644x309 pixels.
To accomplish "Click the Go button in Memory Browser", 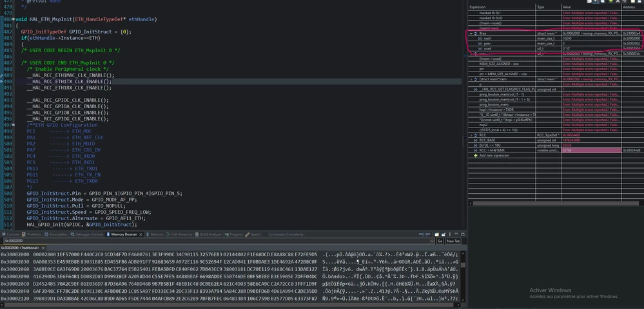I will pyautogui.click(x=440, y=241).
